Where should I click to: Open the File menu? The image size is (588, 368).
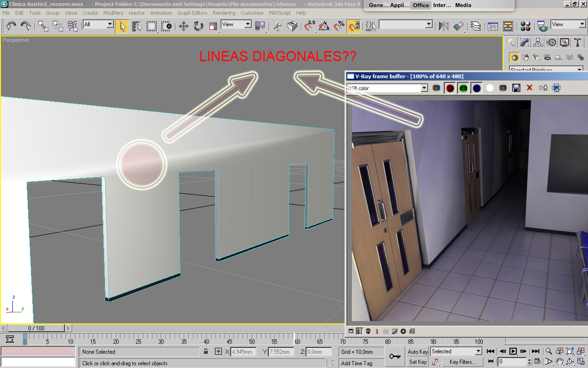tap(6, 13)
